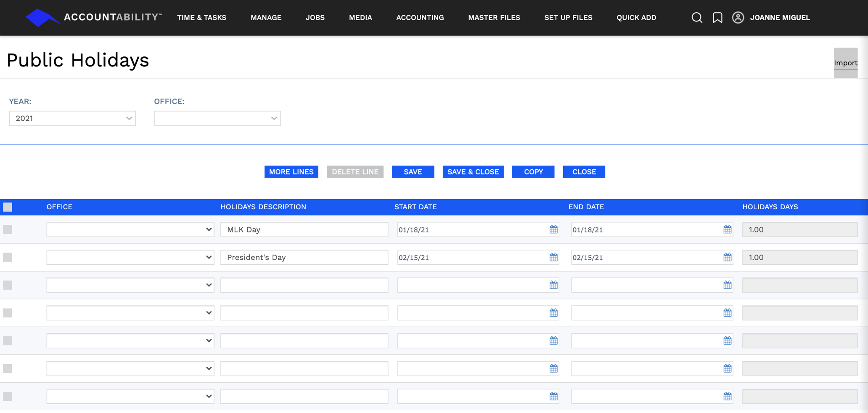Toggle the select-all checkbox in the header row
Screen dimensions: 868x413
point(8,206)
